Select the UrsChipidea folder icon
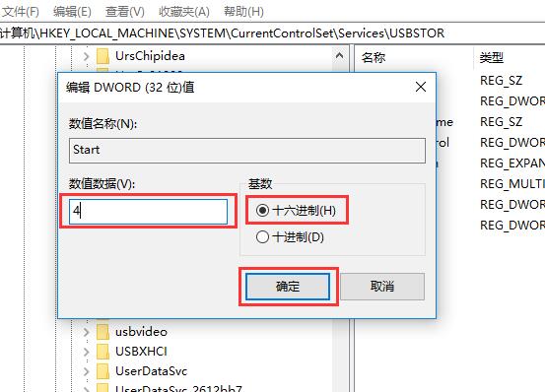The image size is (545, 392). (102, 56)
